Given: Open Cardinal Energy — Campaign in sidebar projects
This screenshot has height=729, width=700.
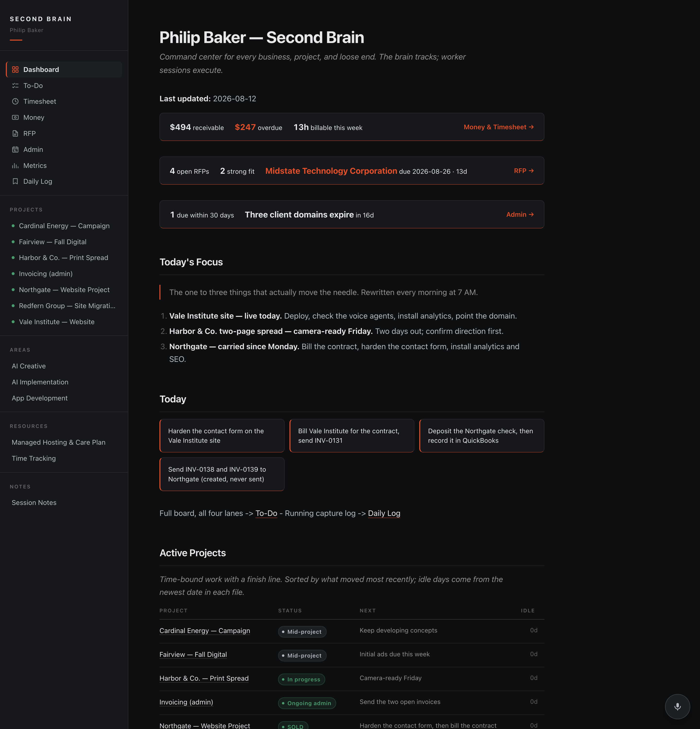Looking at the screenshot, I should click(x=64, y=226).
